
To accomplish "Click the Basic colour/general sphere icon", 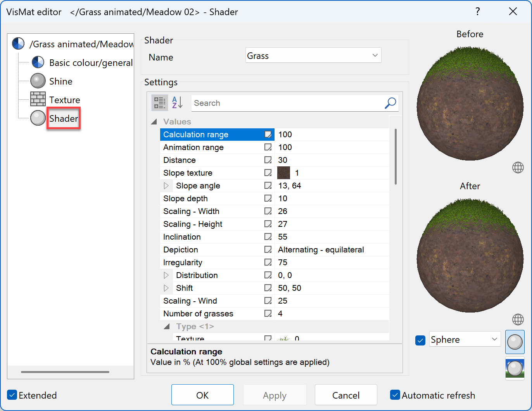I will click(x=38, y=62).
